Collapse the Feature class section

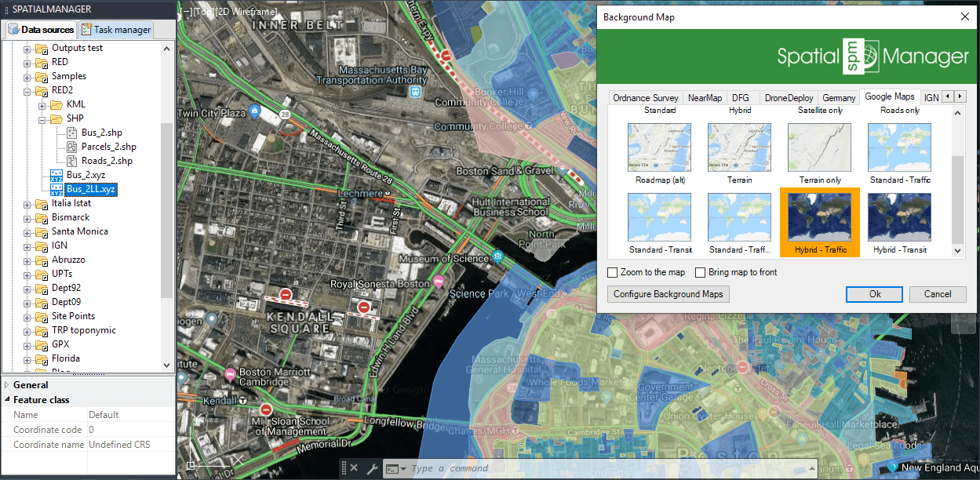click(x=7, y=400)
